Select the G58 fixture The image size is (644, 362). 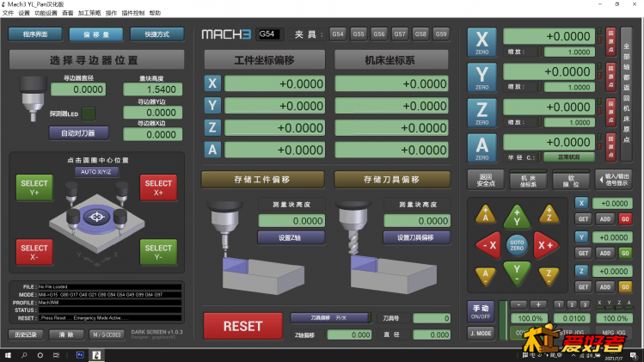click(420, 34)
